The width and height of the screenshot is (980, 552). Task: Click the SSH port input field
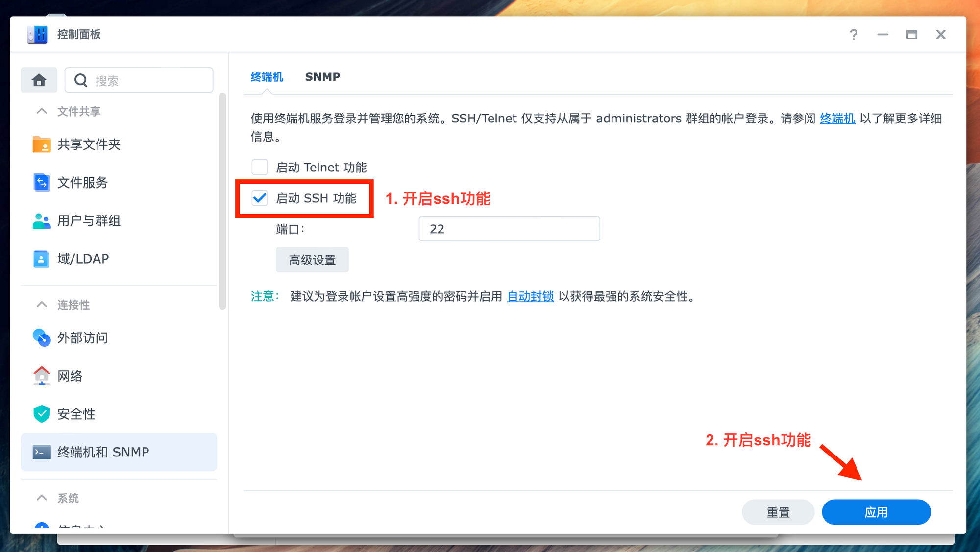(509, 229)
